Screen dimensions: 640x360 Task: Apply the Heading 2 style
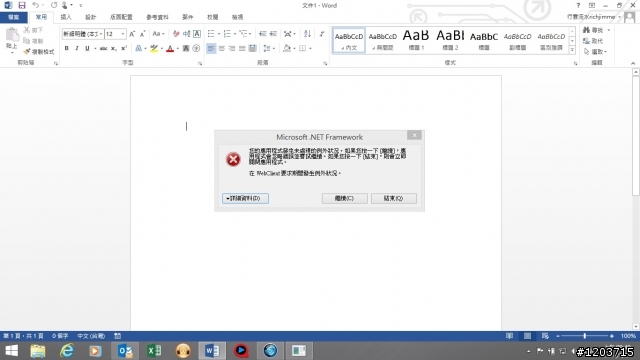450,40
